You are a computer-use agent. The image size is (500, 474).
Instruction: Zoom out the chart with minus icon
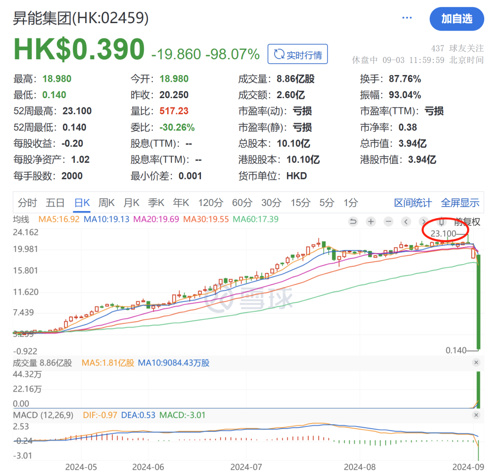pyautogui.click(x=388, y=222)
